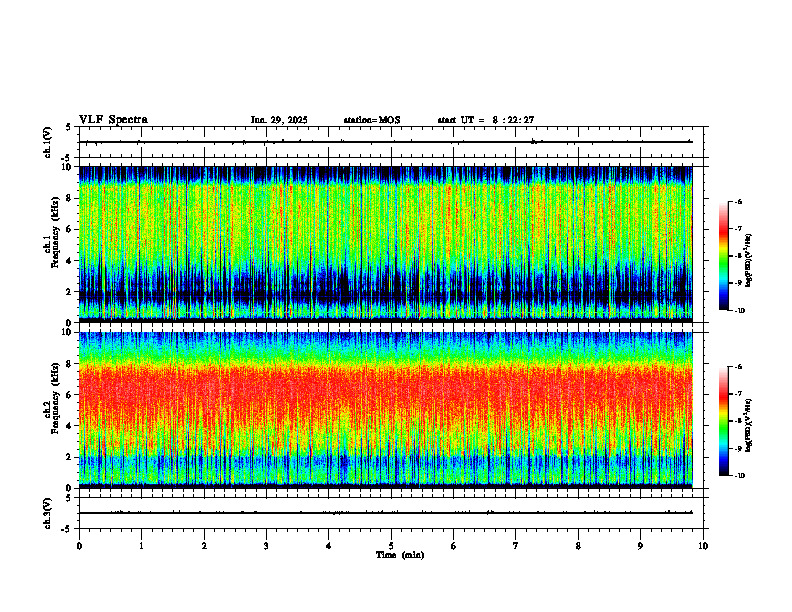The height and width of the screenshot is (612, 792).
Task: Click the ch.1 frequency tick label "8"
Action: tap(70, 198)
